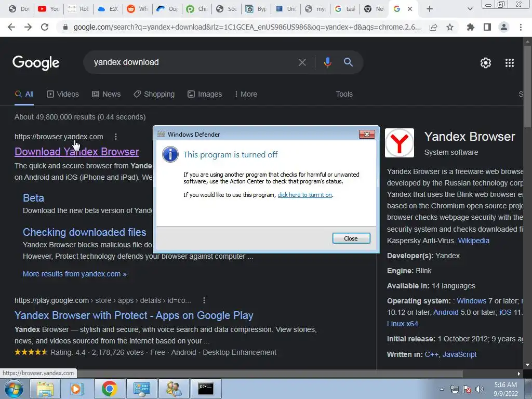Viewport: 532px width, 399px height.
Task: Open Google settings gear icon
Action: point(486,63)
